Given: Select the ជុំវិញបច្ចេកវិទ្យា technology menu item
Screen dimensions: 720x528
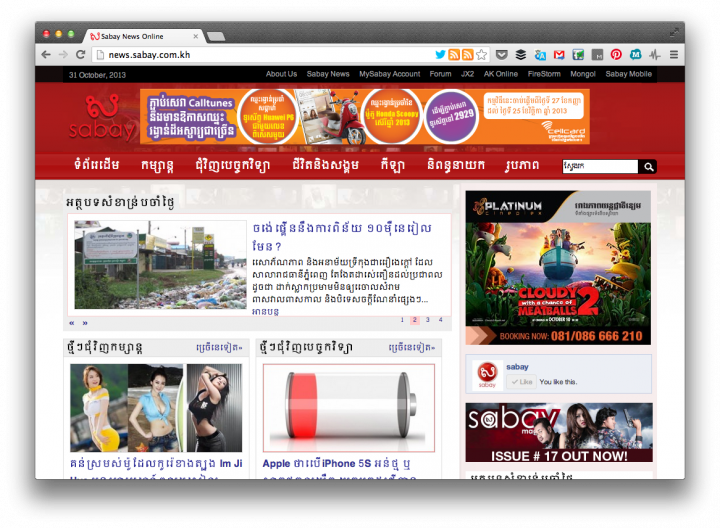Looking at the screenshot, I should 233,166.
